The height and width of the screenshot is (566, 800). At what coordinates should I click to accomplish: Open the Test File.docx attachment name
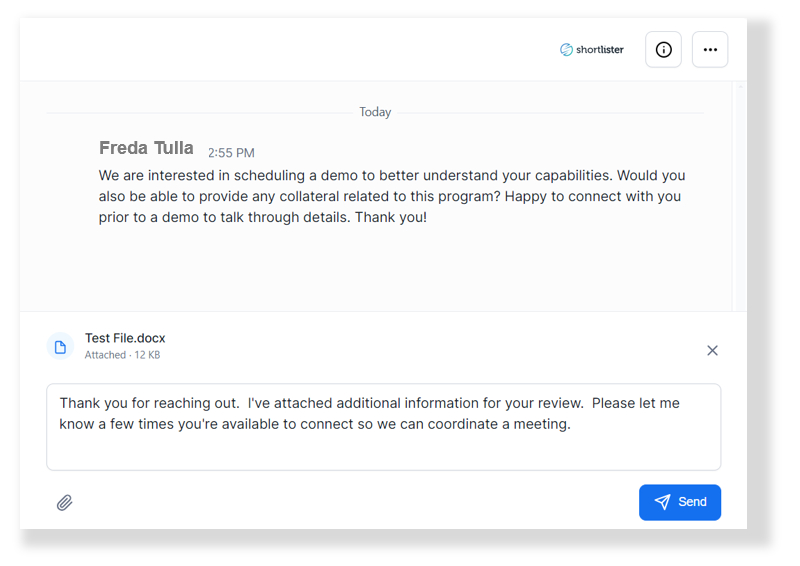point(125,338)
